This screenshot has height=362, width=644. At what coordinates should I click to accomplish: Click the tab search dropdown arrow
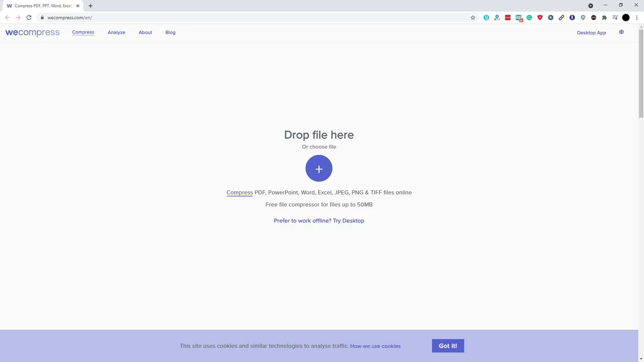(x=591, y=6)
